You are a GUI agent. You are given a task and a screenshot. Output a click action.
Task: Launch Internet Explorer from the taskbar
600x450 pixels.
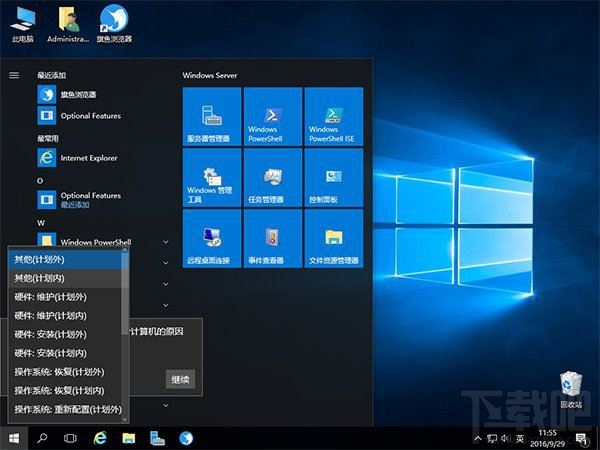click(x=100, y=438)
